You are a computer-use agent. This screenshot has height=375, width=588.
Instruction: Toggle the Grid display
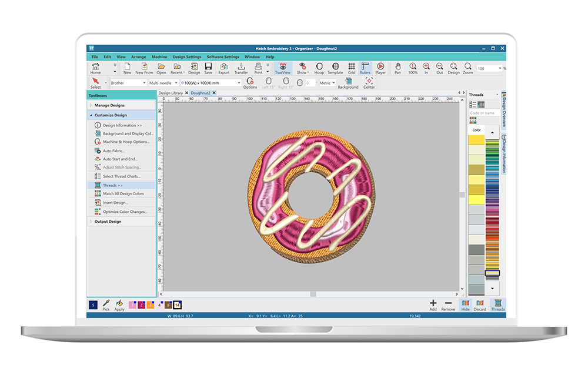pos(352,68)
